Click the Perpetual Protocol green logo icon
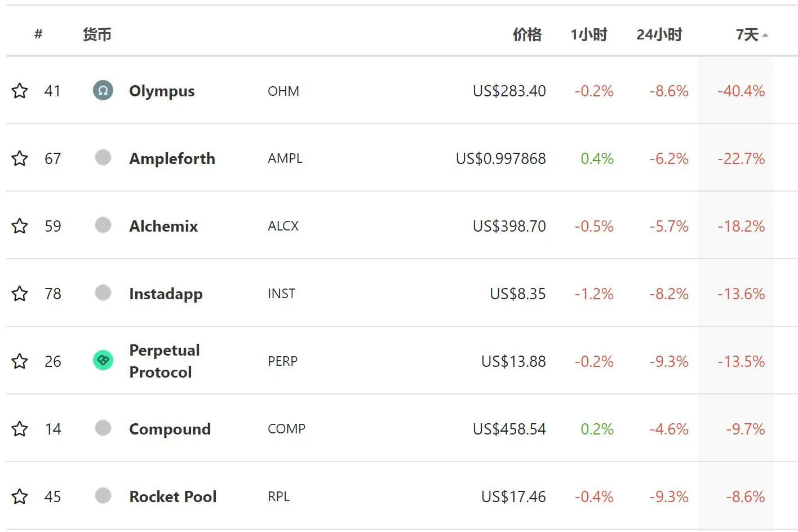The height and width of the screenshot is (532, 798). (x=103, y=360)
